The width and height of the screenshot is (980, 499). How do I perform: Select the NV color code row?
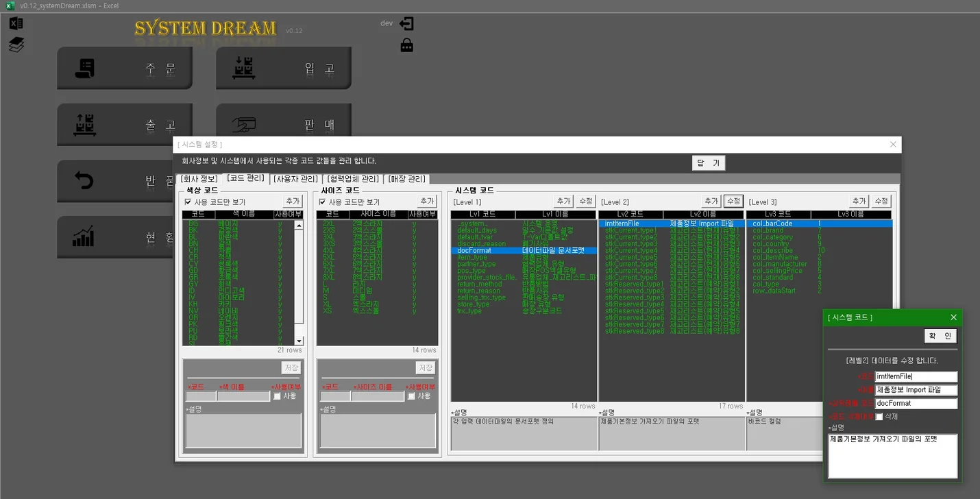pyautogui.click(x=238, y=311)
